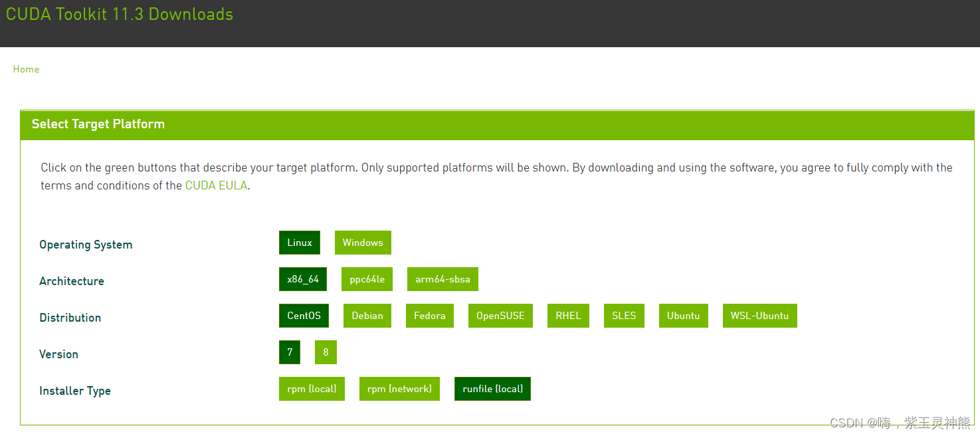Select Fedora distribution
Screen dimensions: 980x436
coord(430,316)
